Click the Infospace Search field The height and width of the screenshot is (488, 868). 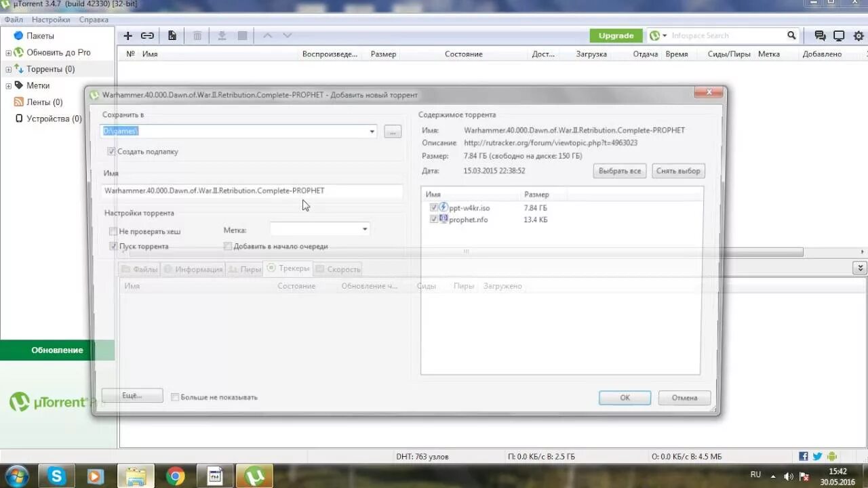point(726,36)
